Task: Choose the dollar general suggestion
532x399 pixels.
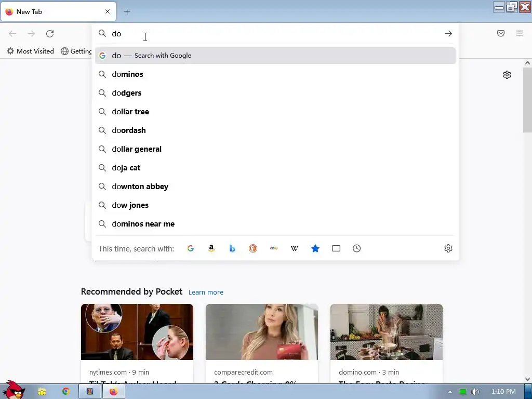Action: point(275,149)
